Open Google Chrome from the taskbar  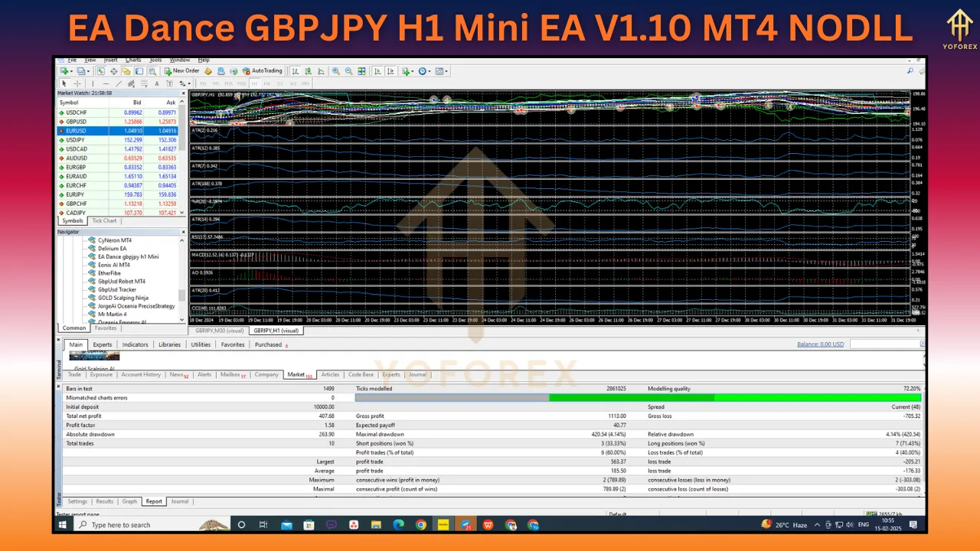tap(421, 525)
